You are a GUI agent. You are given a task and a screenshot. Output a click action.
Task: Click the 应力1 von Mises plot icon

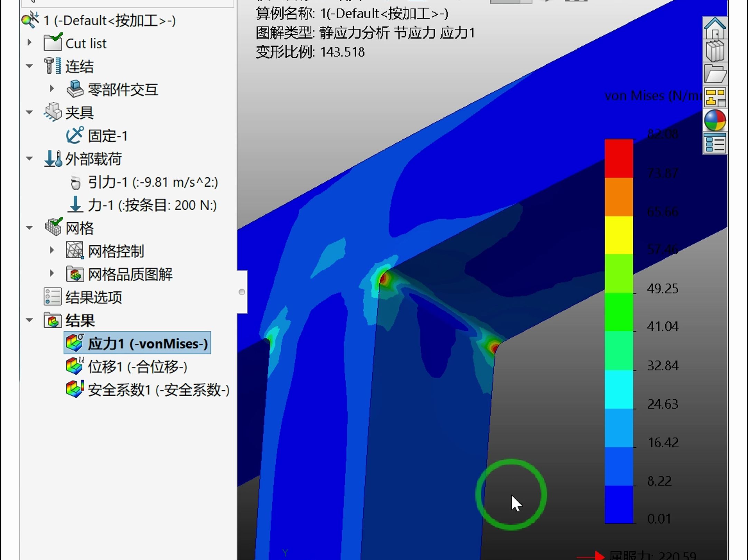point(75,343)
